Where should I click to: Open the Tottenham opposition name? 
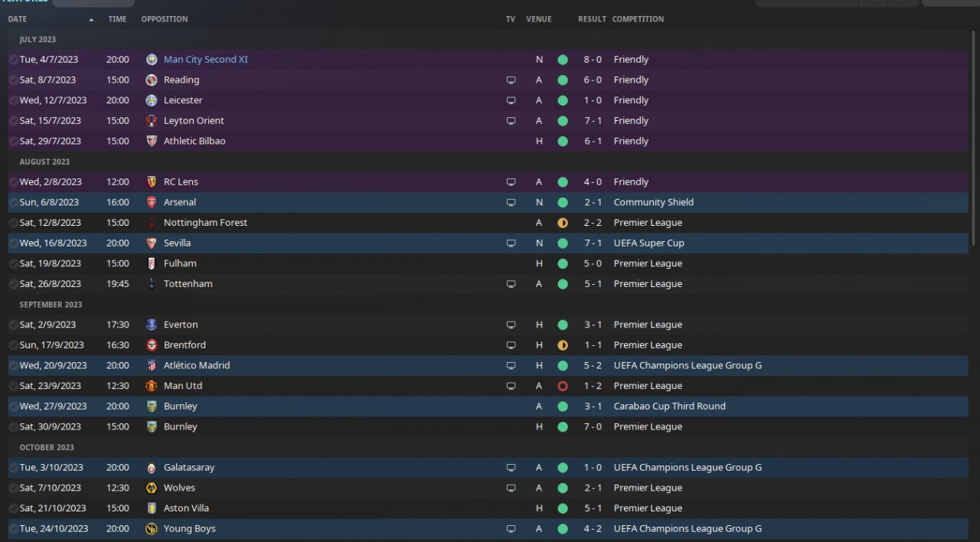coord(188,284)
